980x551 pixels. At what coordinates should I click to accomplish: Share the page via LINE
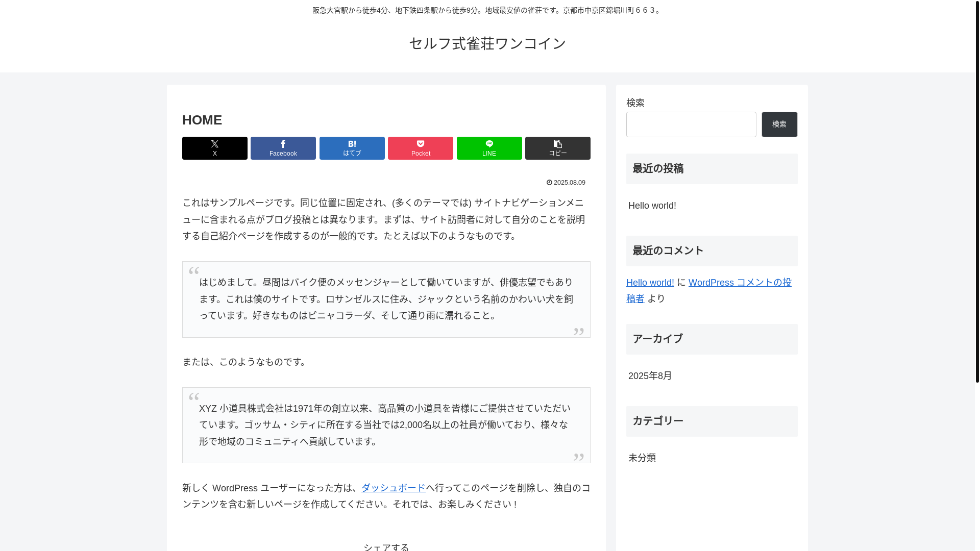[489, 148]
